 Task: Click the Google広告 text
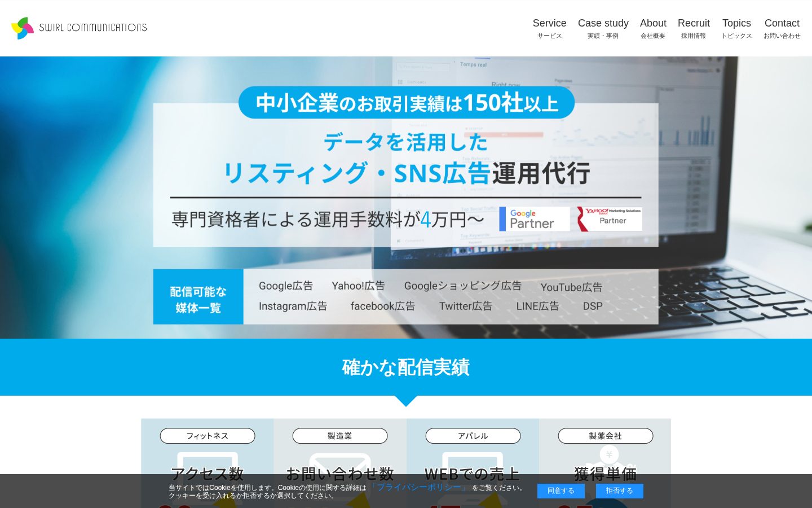286,286
